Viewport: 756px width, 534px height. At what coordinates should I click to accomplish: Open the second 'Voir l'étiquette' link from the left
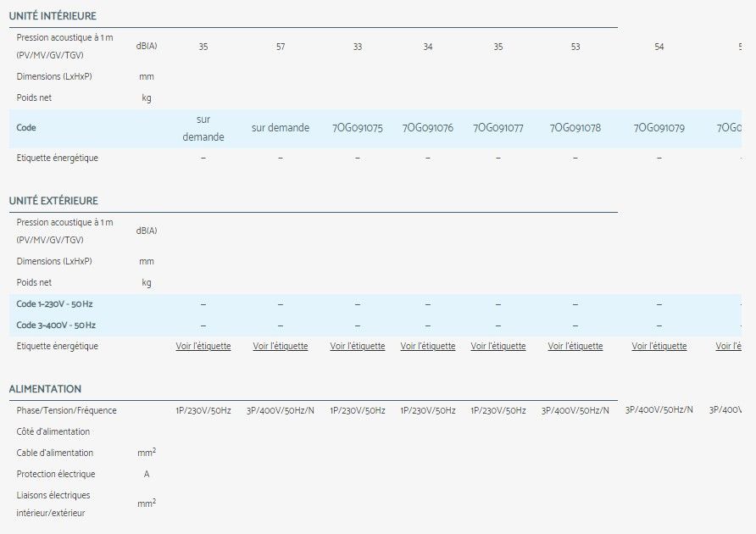(x=280, y=346)
